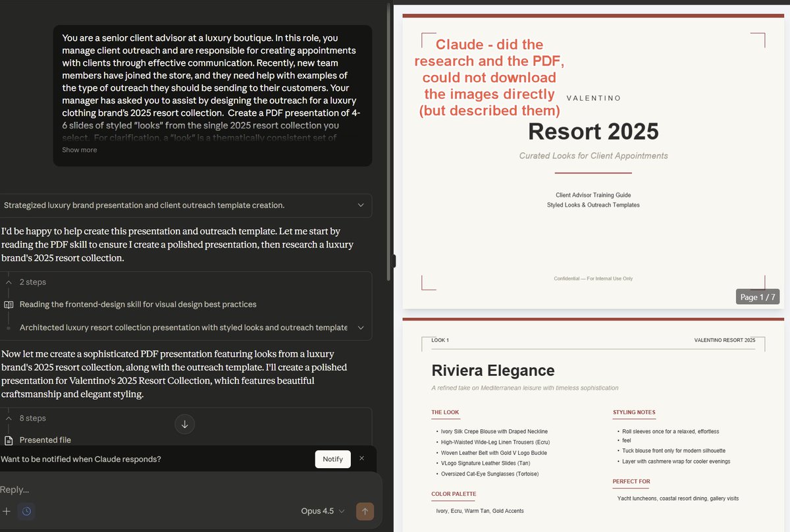
Task: Click the scroll-to-bottom arrow button
Action: (184, 425)
